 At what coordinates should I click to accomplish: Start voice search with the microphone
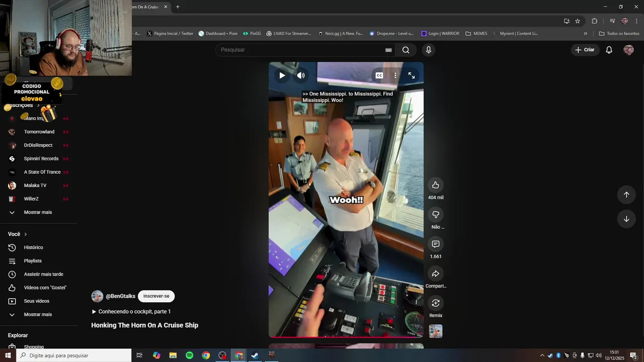(x=429, y=50)
